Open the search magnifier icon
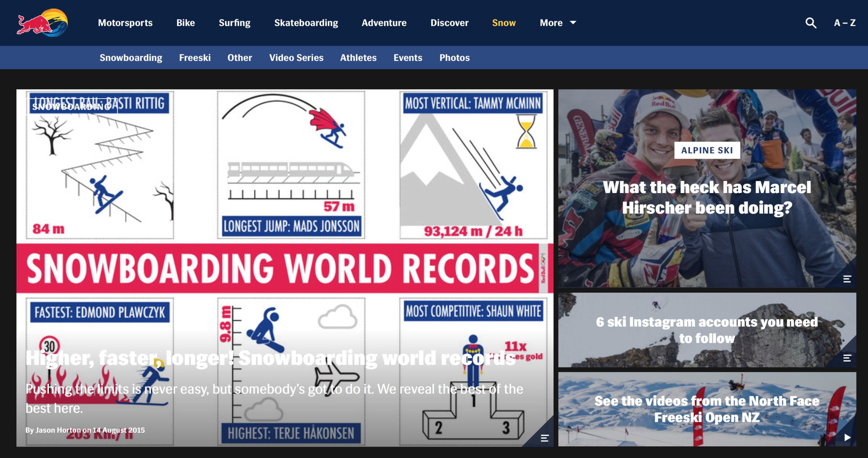The image size is (868, 458). (811, 23)
